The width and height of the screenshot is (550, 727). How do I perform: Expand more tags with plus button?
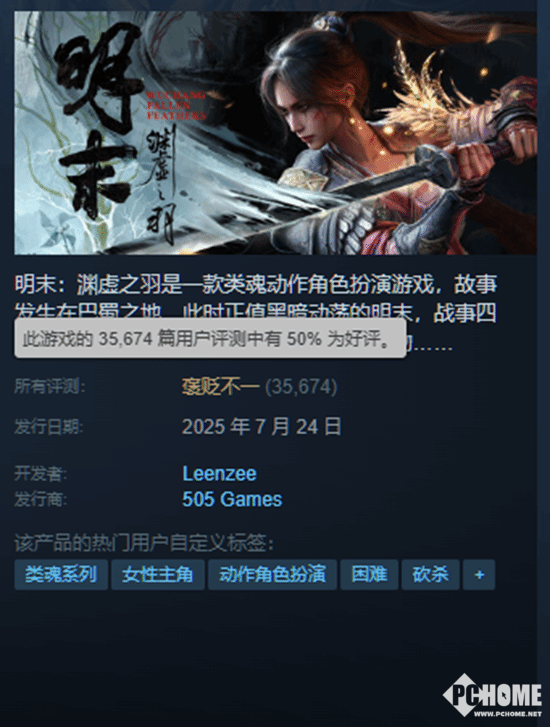click(x=479, y=575)
